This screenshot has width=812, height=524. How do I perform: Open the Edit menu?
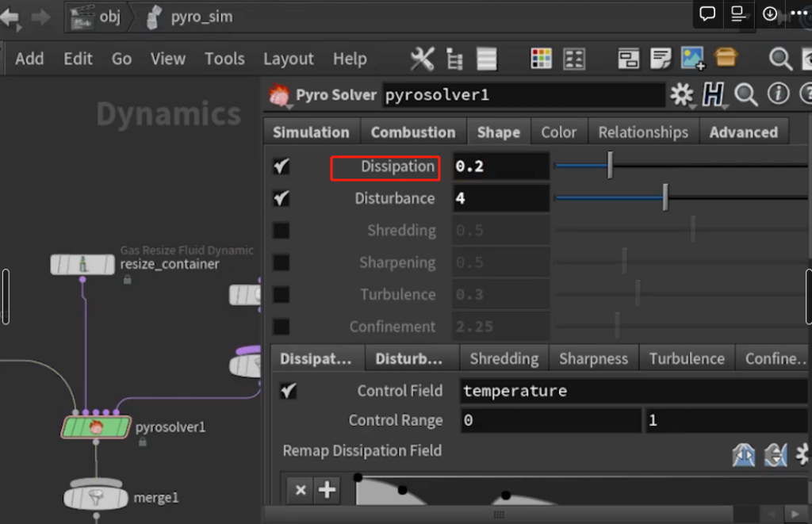(x=79, y=59)
